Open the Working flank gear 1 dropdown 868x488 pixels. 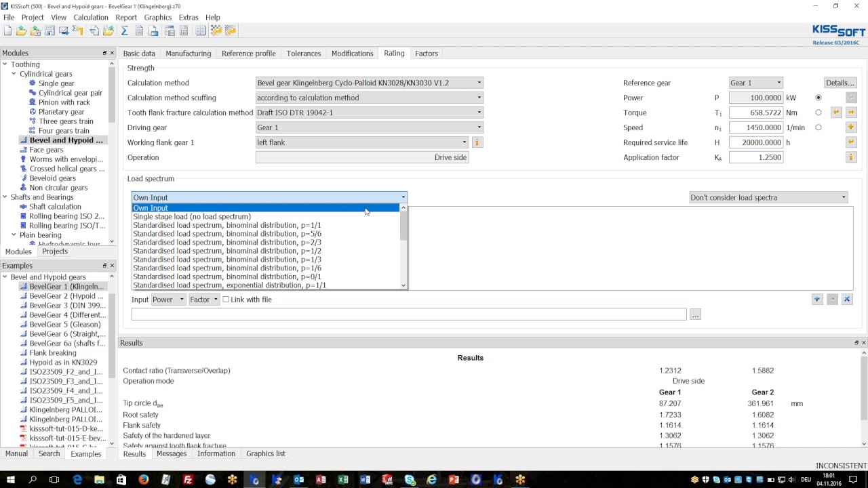click(362, 142)
